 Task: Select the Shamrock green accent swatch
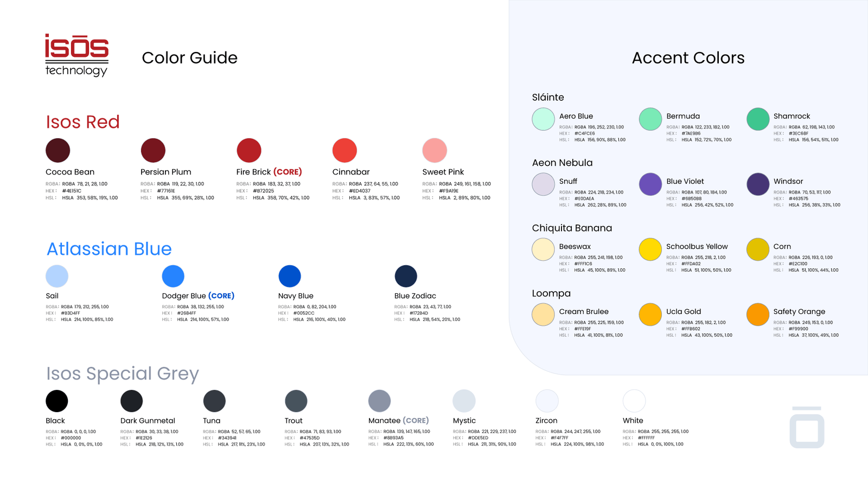click(x=758, y=119)
